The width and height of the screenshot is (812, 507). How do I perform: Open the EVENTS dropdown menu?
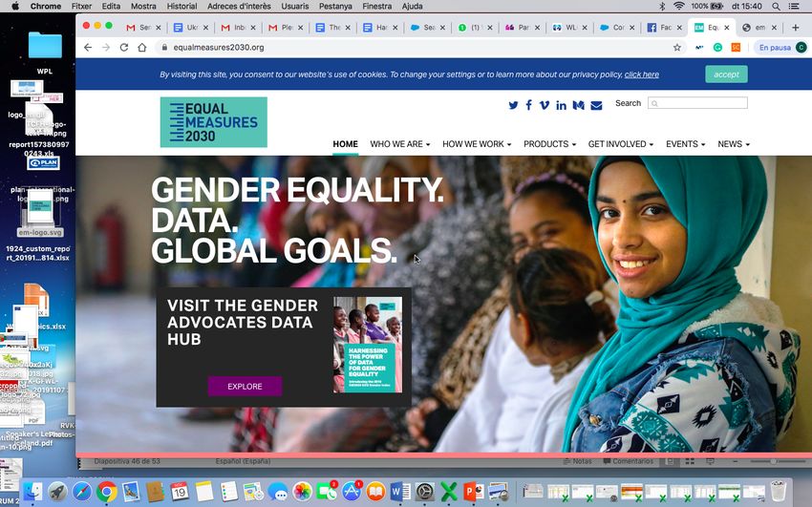[x=685, y=144]
